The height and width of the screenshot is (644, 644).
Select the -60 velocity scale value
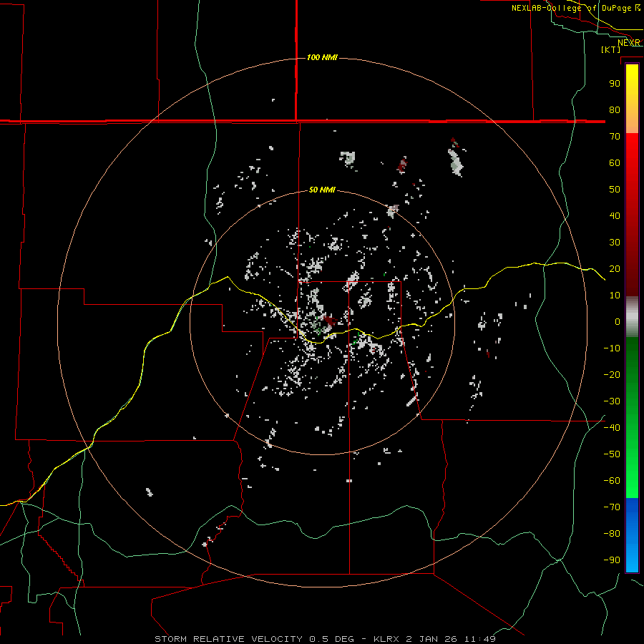[x=612, y=481]
